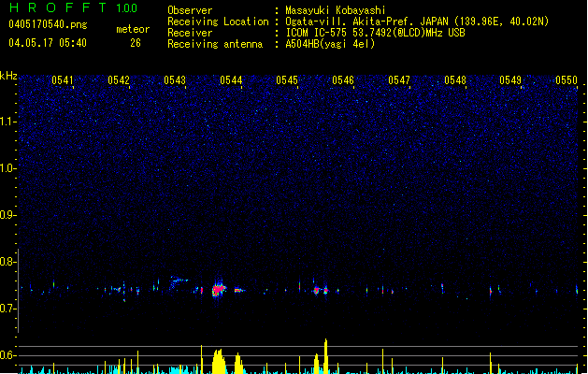Click the 0.9 kHz axis label
Viewport: 588px width, 374px height.
point(8,215)
